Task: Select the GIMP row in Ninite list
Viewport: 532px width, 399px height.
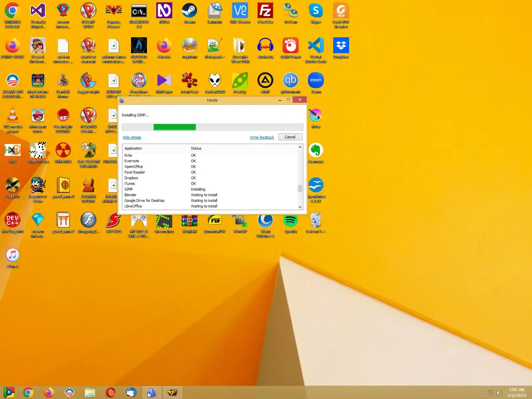Action: tap(210, 189)
